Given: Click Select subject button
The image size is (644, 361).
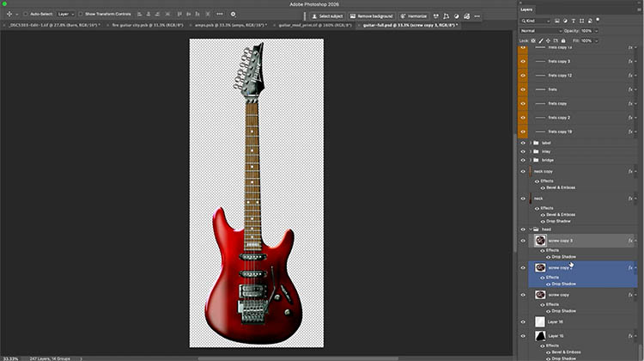Looking at the screenshot, I should (327, 16).
